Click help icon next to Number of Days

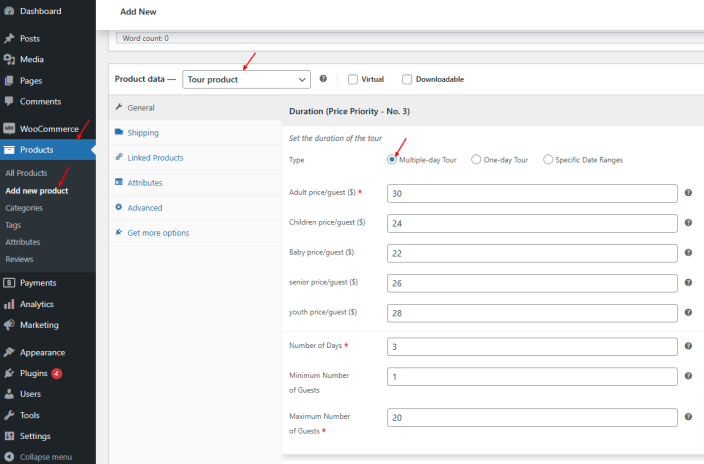tap(689, 346)
